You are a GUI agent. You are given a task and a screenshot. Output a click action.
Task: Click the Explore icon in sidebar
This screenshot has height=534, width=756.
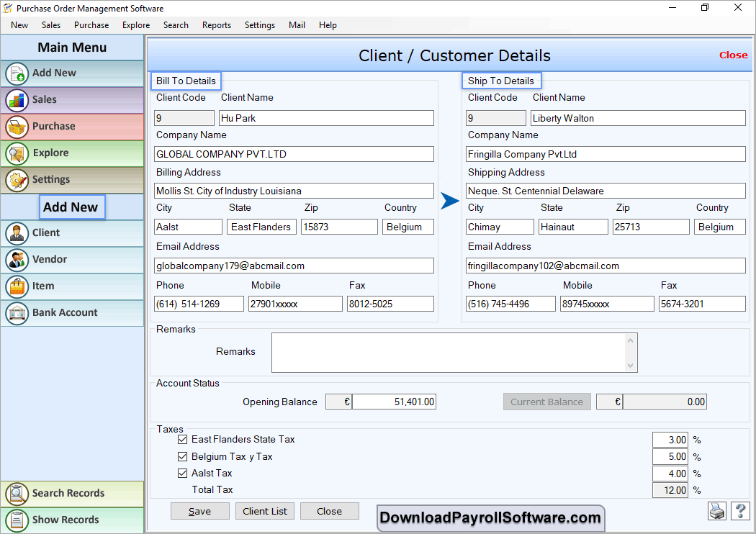pyautogui.click(x=17, y=153)
